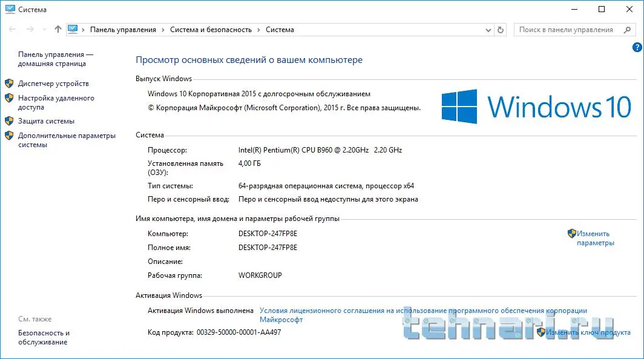Click the shield icon beside Защита системы

pyautogui.click(x=9, y=120)
